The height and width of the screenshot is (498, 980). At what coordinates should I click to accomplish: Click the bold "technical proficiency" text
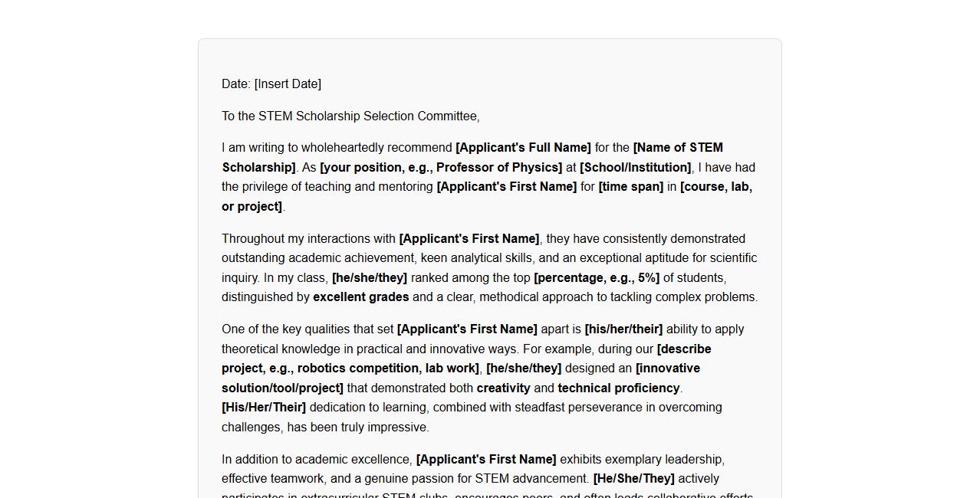pyautogui.click(x=618, y=388)
